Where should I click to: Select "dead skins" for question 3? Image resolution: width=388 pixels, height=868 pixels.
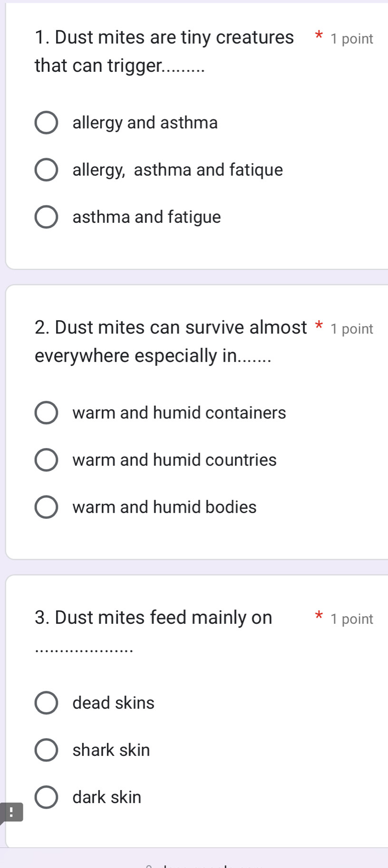tap(46, 703)
